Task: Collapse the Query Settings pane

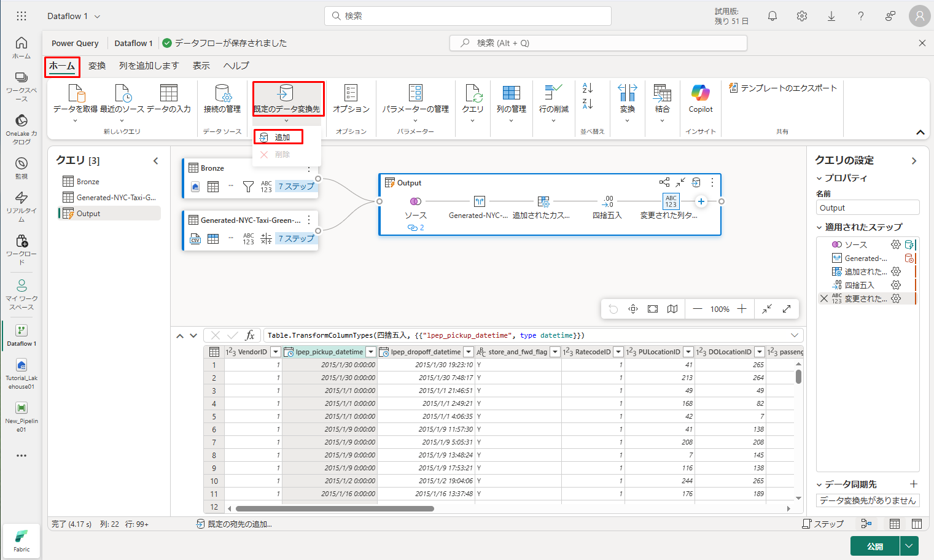Action: click(x=914, y=161)
